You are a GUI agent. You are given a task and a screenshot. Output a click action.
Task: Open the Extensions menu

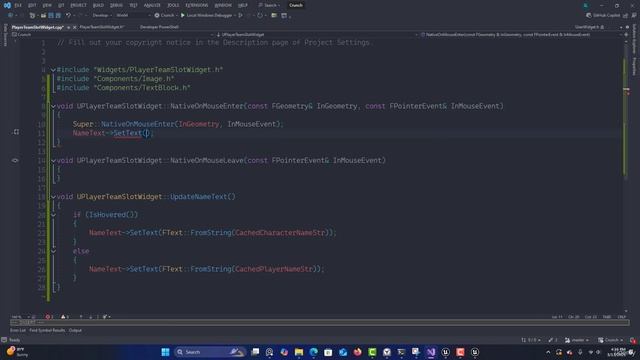coord(196,5)
